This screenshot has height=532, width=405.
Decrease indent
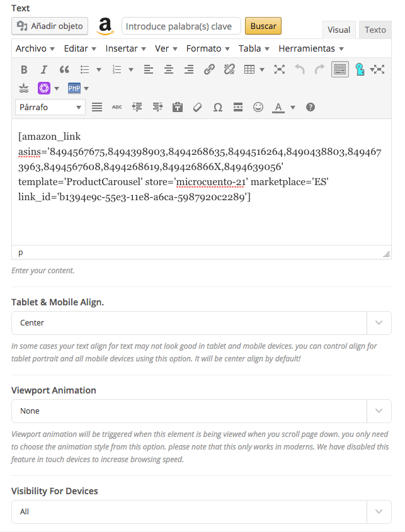(x=137, y=107)
